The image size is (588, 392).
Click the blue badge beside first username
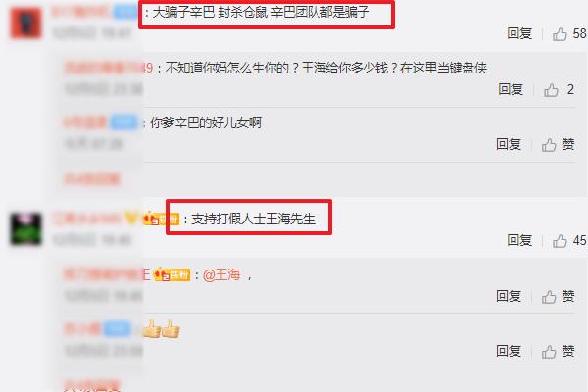tap(126, 12)
